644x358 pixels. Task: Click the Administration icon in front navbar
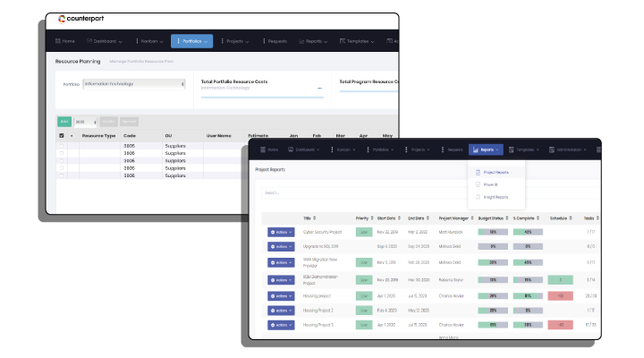[x=550, y=149]
